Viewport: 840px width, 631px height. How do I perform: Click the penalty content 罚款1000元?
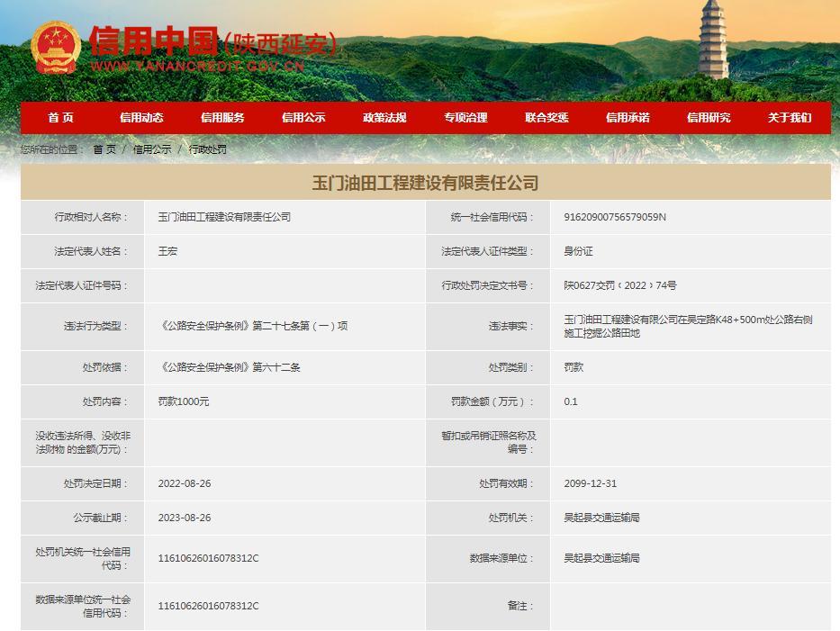pos(184,401)
